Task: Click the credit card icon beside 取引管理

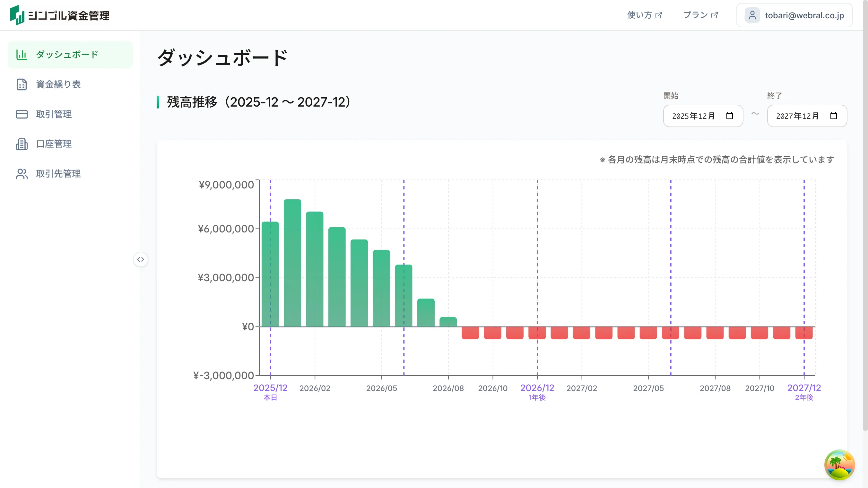Action: click(x=22, y=114)
